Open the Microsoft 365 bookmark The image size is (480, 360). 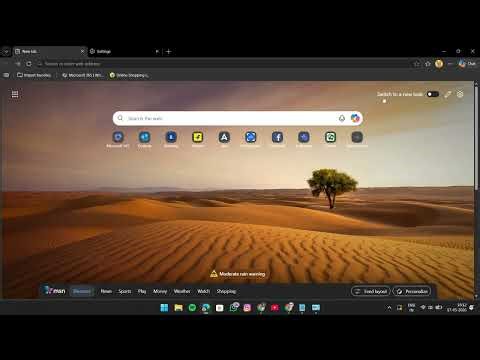(83, 75)
